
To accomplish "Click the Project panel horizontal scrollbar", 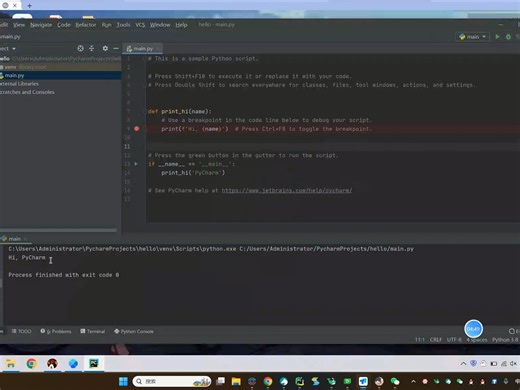I will tap(58, 230).
